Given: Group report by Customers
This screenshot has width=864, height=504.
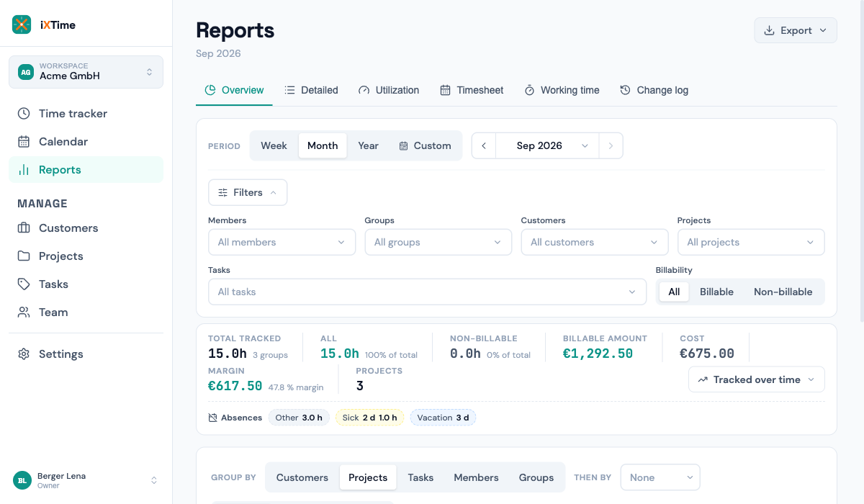Looking at the screenshot, I should [x=302, y=477].
